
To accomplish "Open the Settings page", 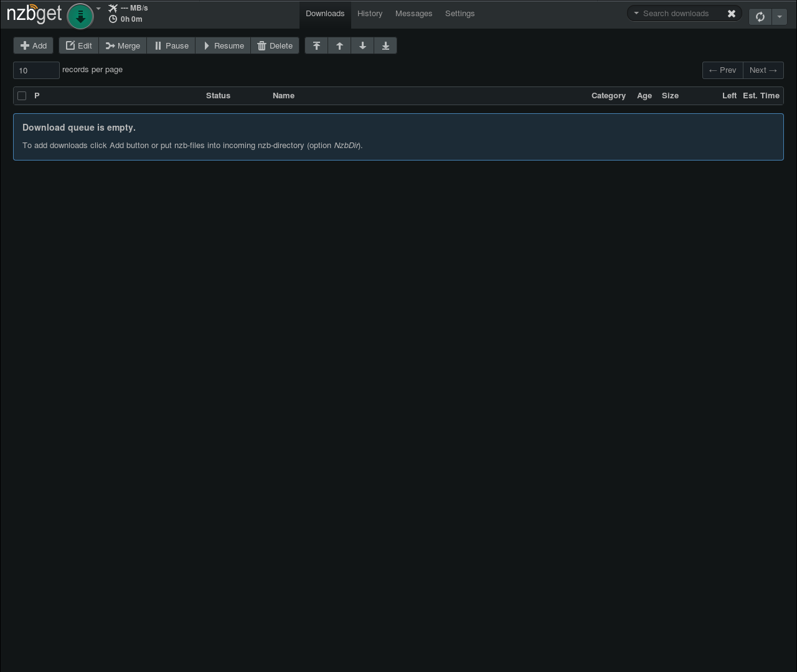I will click(x=460, y=13).
